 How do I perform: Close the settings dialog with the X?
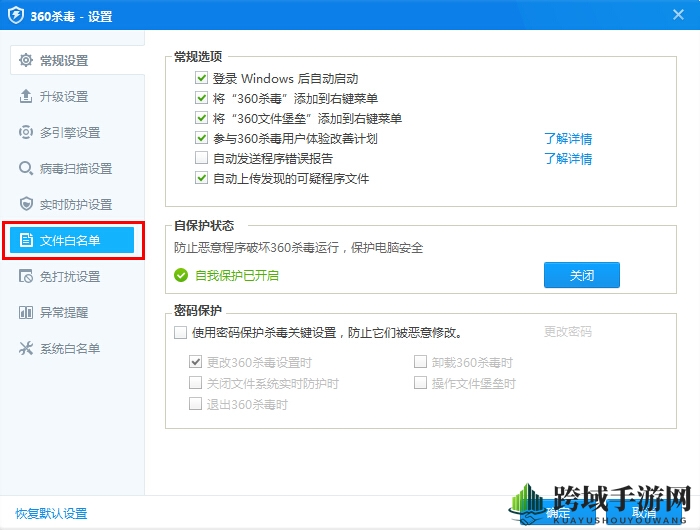click(678, 15)
